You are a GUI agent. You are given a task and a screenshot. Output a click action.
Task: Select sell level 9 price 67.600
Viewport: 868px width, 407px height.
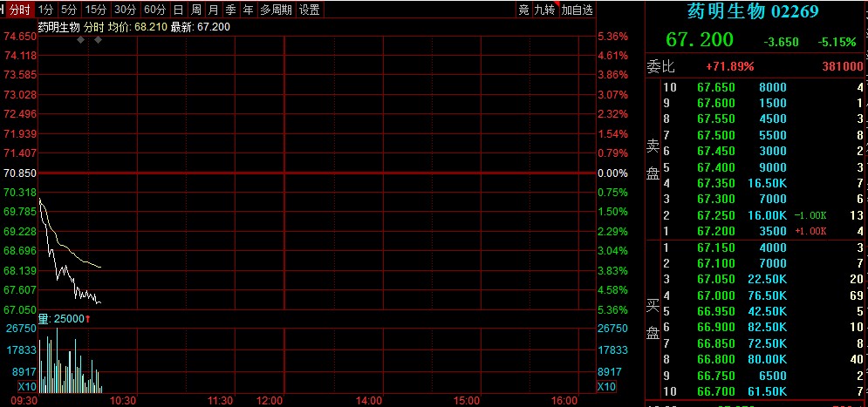pos(715,104)
